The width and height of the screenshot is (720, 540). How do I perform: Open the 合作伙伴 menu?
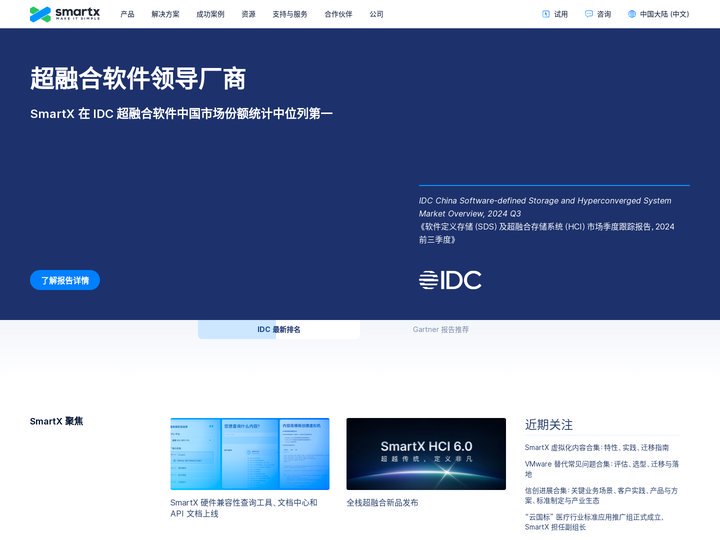coord(338,14)
